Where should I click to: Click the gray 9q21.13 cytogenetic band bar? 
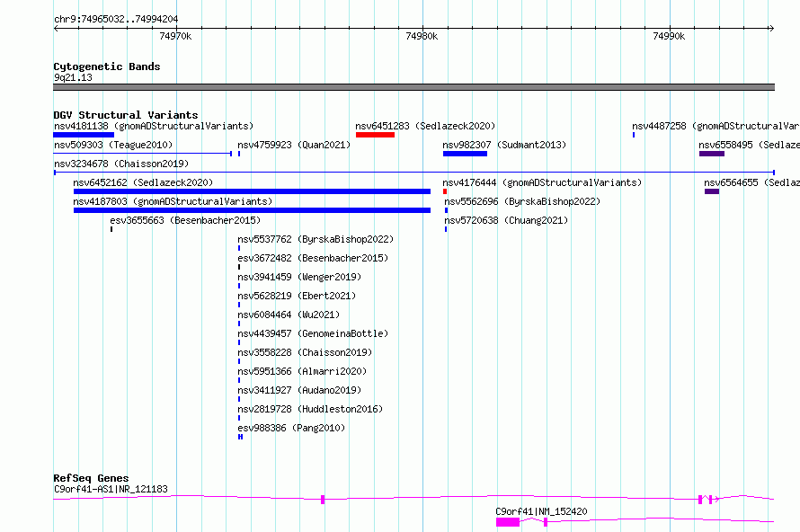coord(413,87)
